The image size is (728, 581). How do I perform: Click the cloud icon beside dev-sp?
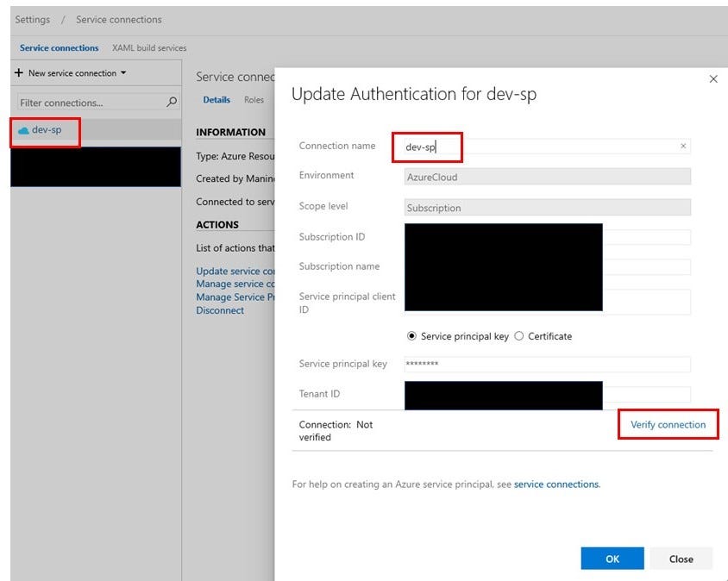click(x=23, y=132)
